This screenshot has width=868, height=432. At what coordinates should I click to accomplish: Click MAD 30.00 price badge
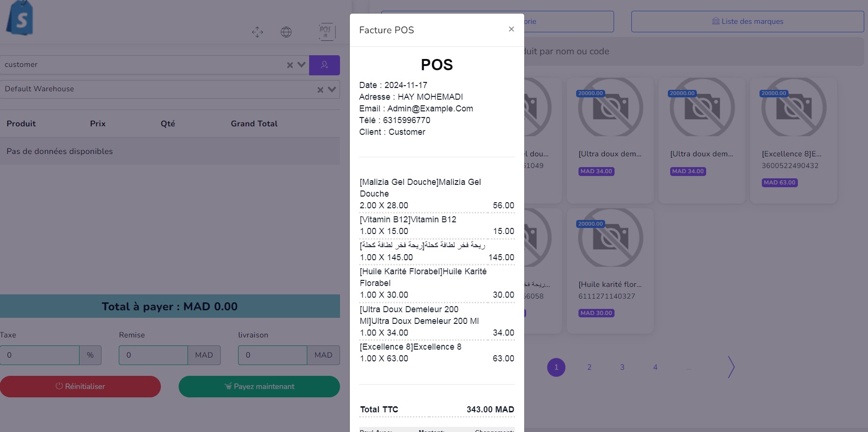596,313
